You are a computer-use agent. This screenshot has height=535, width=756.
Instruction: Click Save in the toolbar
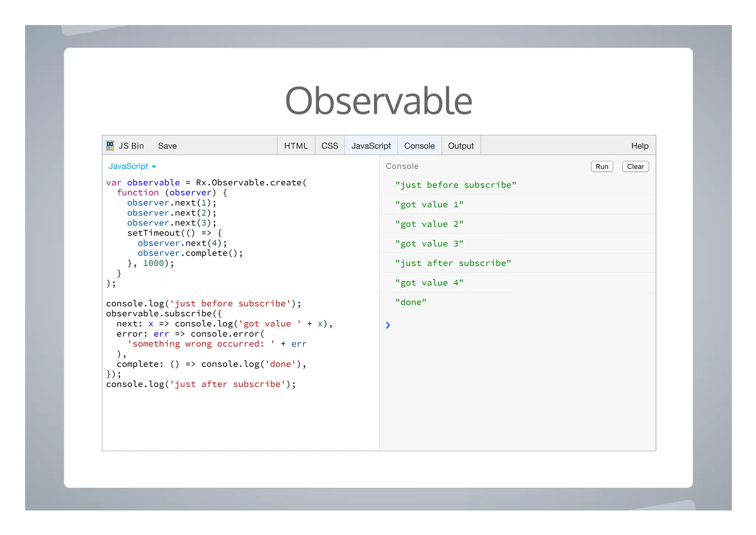[167, 146]
